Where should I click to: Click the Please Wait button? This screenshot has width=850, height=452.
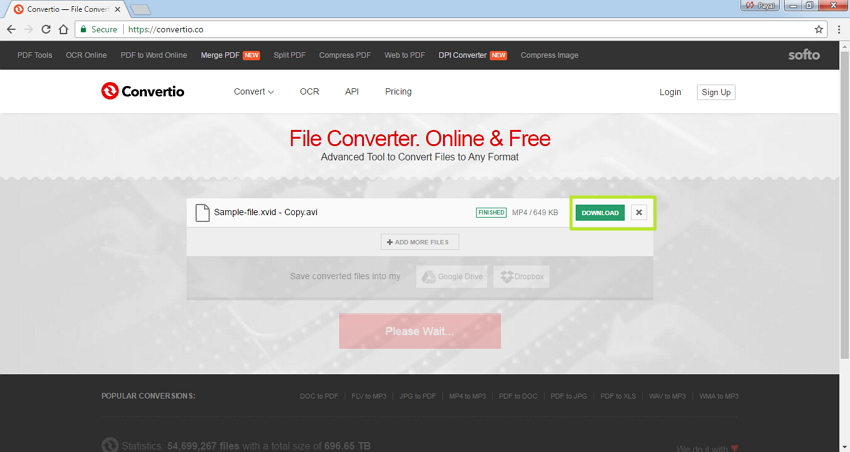coord(420,331)
